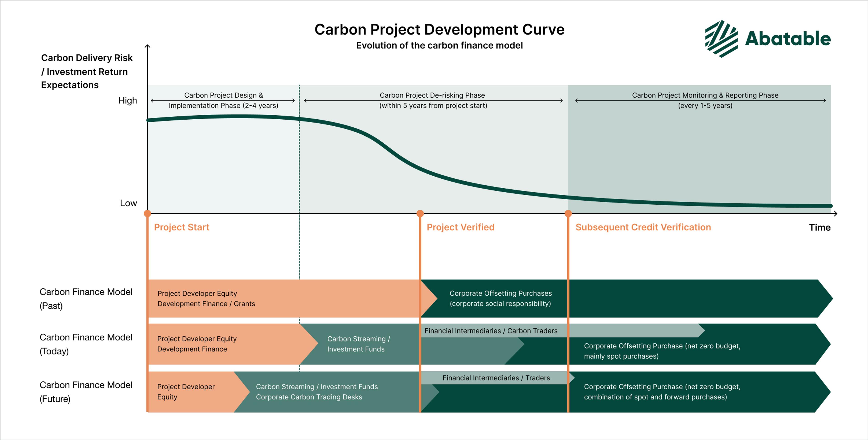868x440 pixels.
Task: Click Carbon Streaming / Investment Funds block (Today)
Action: pyautogui.click(x=359, y=344)
